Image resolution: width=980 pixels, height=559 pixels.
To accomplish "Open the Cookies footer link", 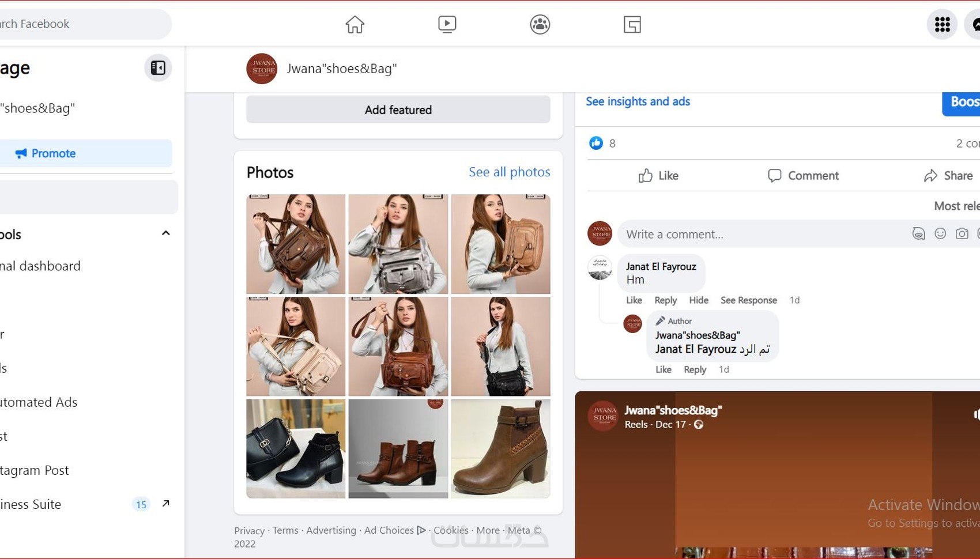I will pos(451,530).
